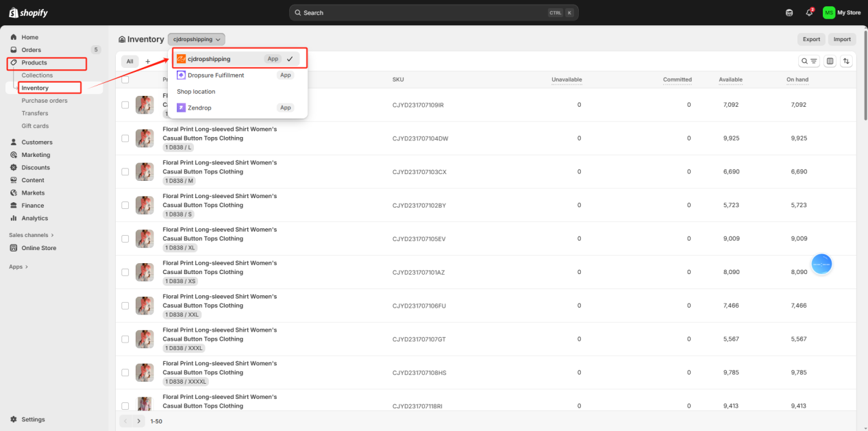The height and width of the screenshot is (431, 868).
Task: Select the 1 D838 / XS variant checkbox
Action: 125,272
